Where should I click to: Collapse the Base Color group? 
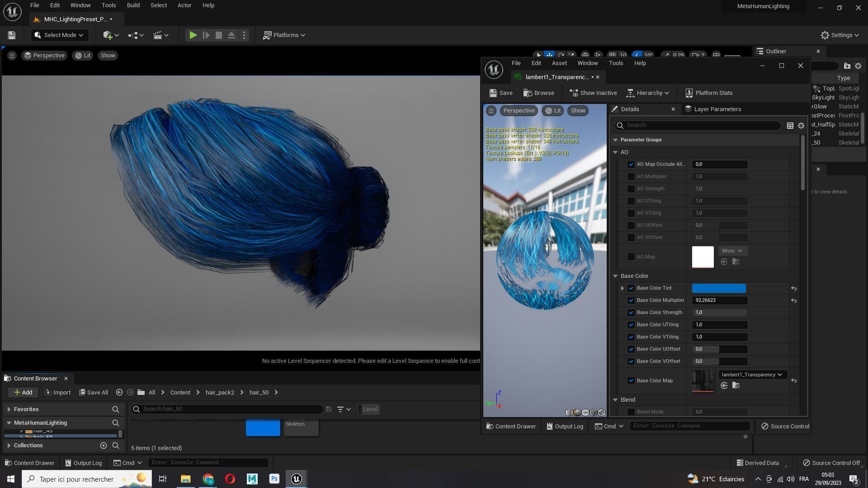[x=615, y=276]
